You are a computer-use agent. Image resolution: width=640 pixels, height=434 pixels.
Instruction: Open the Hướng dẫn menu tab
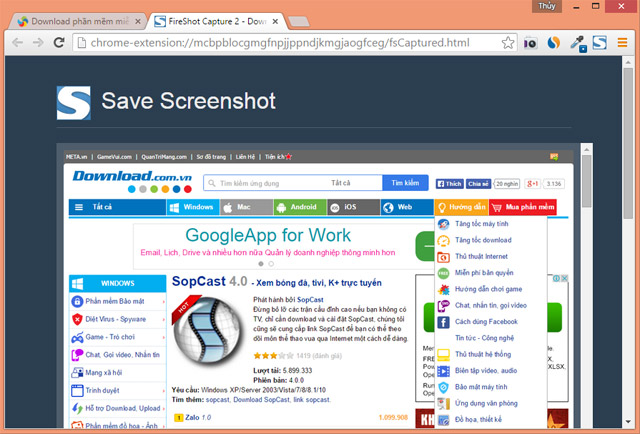point(462,207)
